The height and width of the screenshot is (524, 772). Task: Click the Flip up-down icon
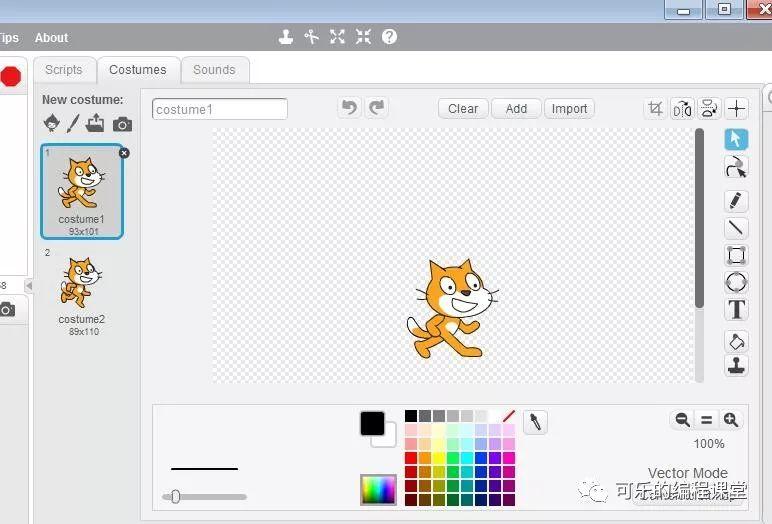coord(709,108)
